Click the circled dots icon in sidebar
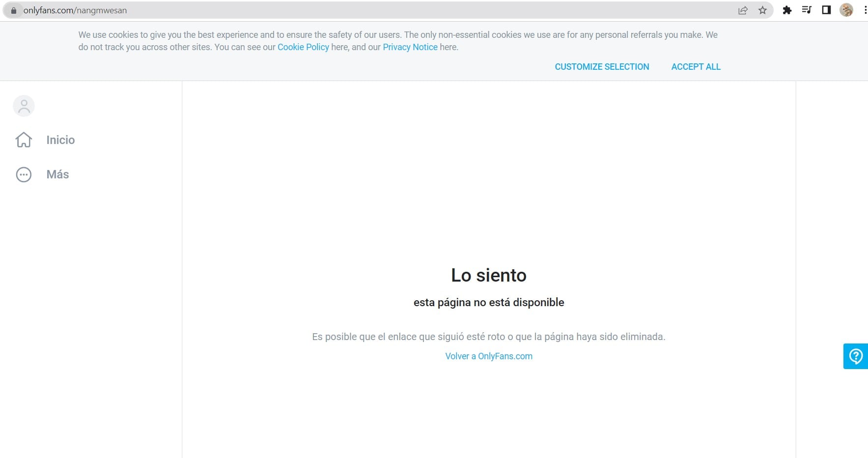The width and height of the screenshot is (868, 458). (x=24, y=174)
